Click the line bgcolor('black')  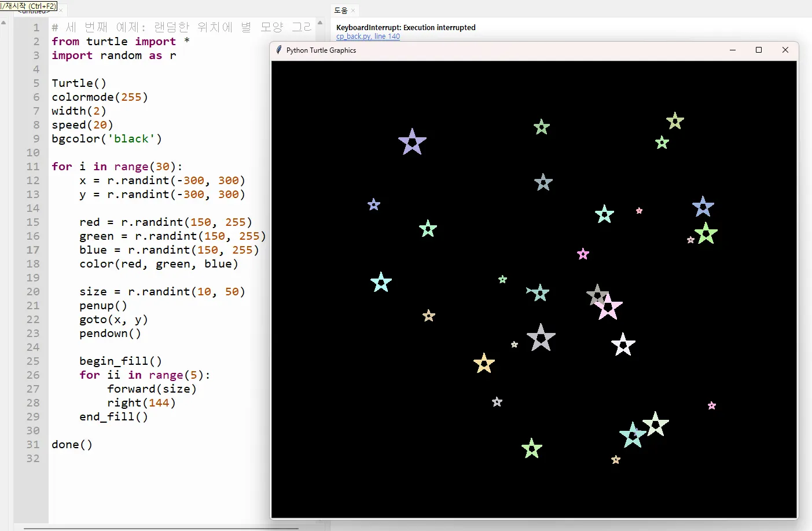[106, 138]
